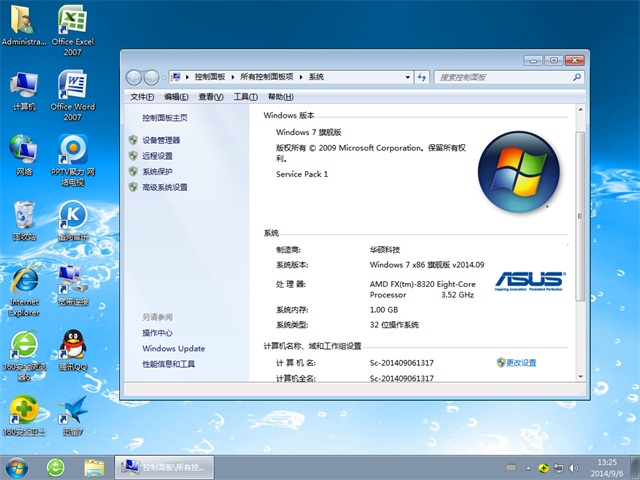Click the back navigation arrow button

[134, 77]
